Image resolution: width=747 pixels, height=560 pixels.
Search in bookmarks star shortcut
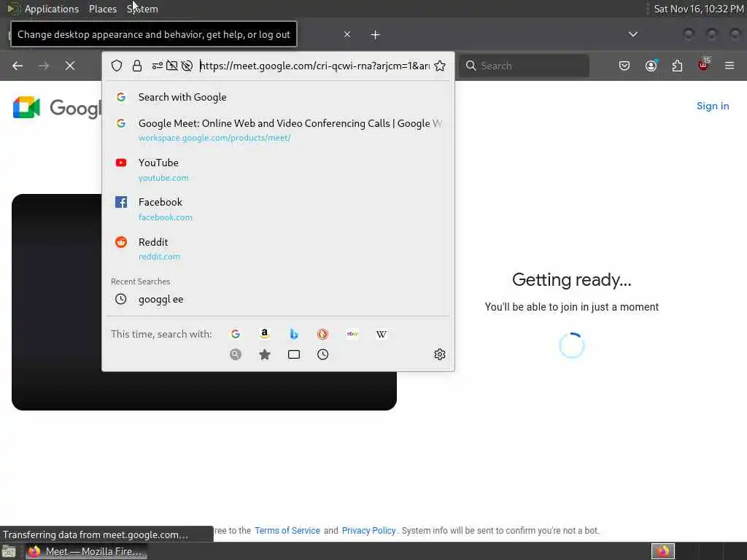[x=265, y=354]
